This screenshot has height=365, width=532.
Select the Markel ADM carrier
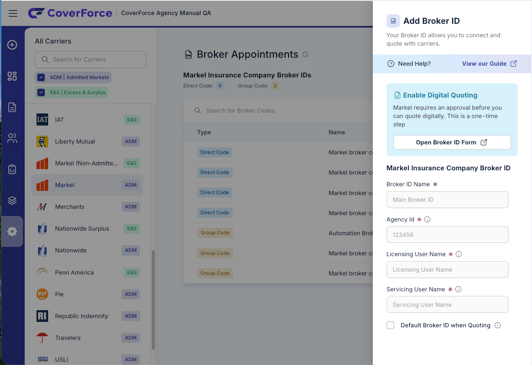click(88, 185)
